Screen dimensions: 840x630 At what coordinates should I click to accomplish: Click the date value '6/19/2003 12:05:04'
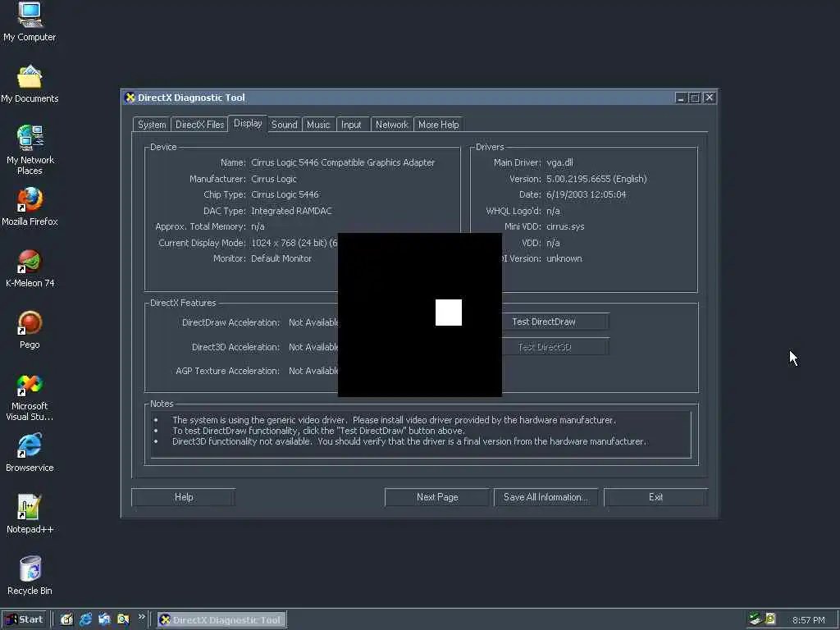586,194
